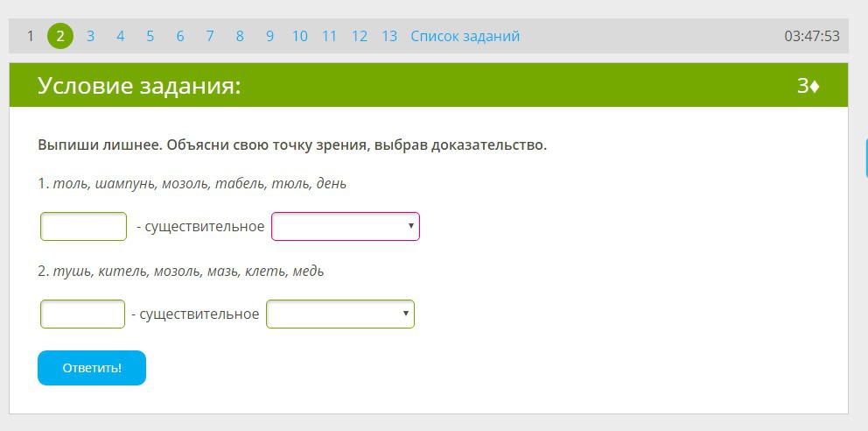Screen dimensions: 868x431
Task: Jump to task number 4
Action: (x=120, y=36)
